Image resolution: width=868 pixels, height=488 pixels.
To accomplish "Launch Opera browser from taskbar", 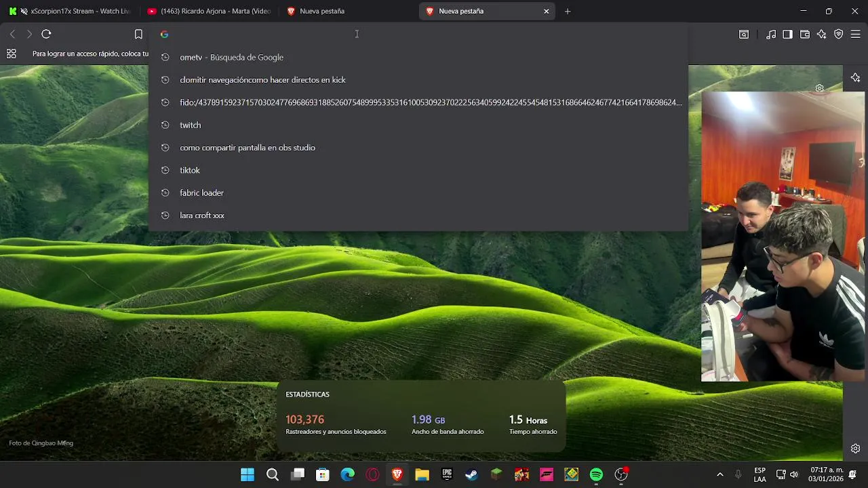I will point(372,474).
